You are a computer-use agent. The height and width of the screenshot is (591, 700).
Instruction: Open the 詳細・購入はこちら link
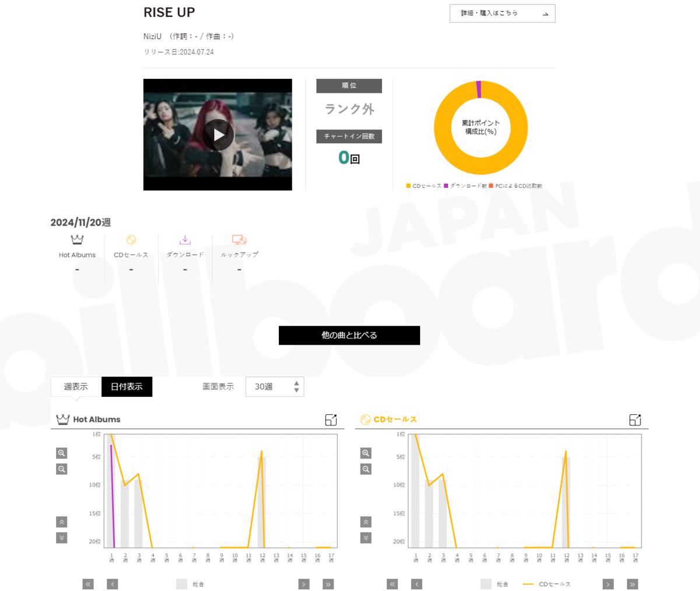(x=502, y=13)
